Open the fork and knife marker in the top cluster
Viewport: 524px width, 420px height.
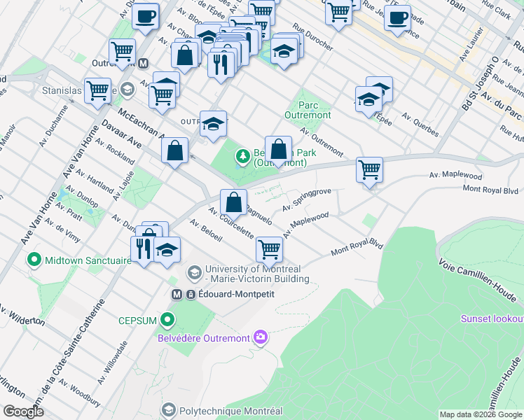point(221,66)
